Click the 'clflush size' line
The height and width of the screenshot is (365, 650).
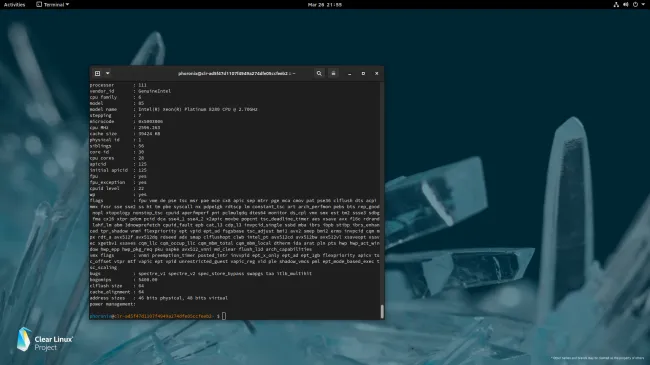[117, 286]
